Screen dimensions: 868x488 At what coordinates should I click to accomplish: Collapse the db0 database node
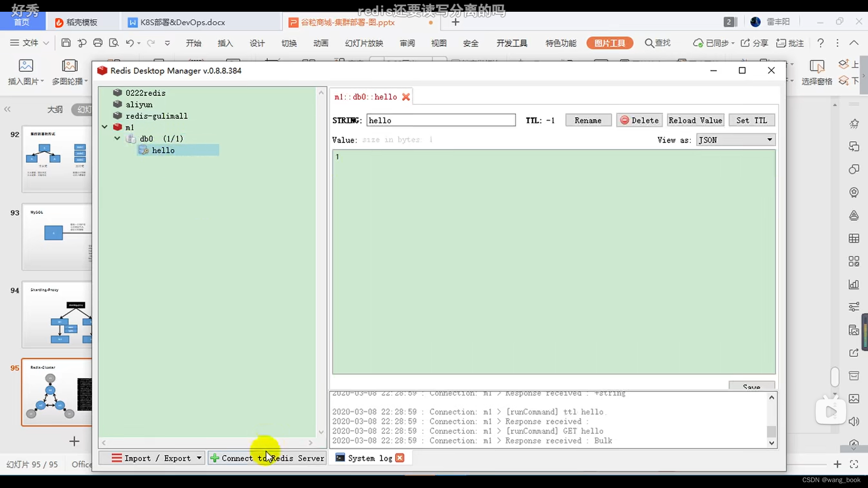[117, 138]
